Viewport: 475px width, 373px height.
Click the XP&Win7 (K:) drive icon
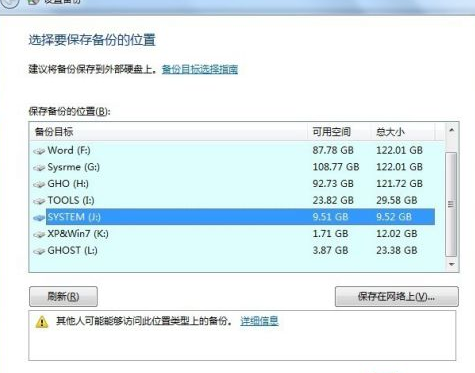[x=39, y=234]
